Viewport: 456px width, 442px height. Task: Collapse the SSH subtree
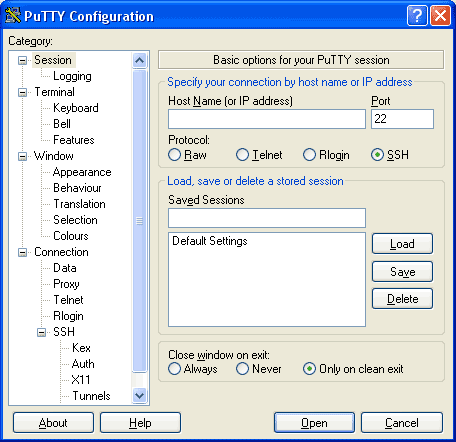[x=42, y=332]
